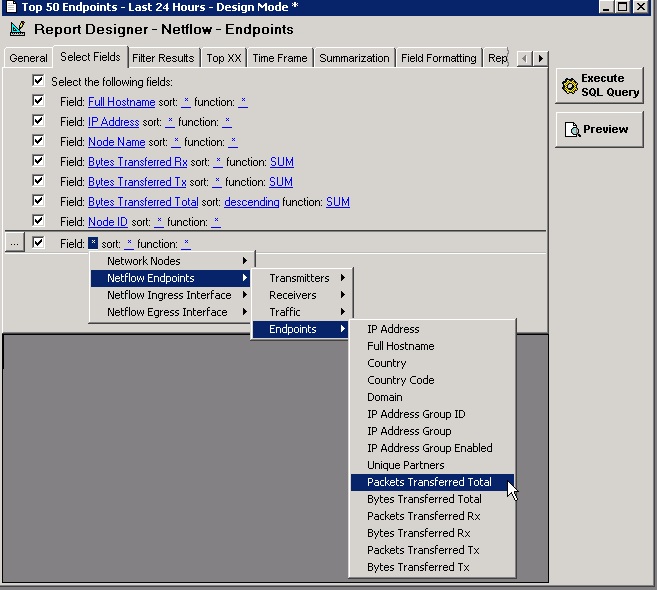Select Bytes Transferred Rx in Endpoints submenu
This screenshot has height=590, width=657.
tap(432, 533)
